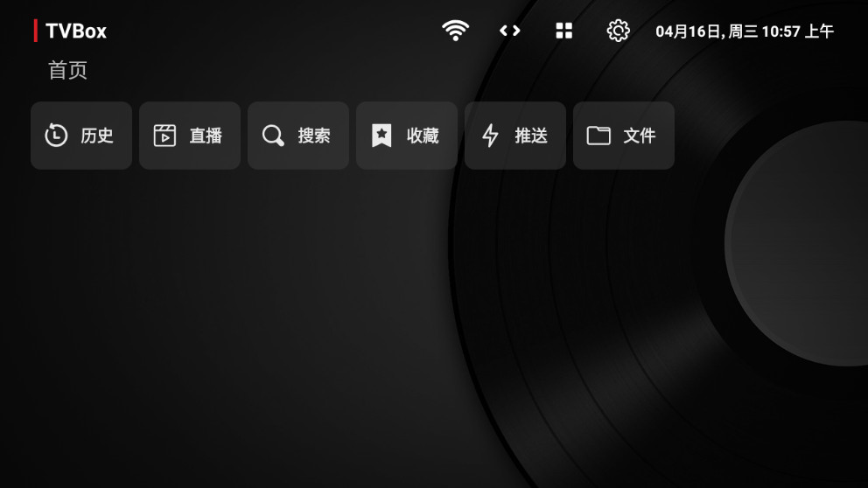
Task: Open the 收藏 favorites button
Action: (x=407, y=136)
